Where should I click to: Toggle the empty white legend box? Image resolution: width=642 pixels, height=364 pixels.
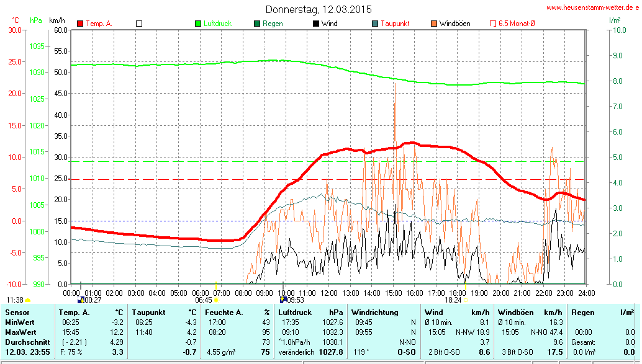pyautogui.click(x=139, y=24)
